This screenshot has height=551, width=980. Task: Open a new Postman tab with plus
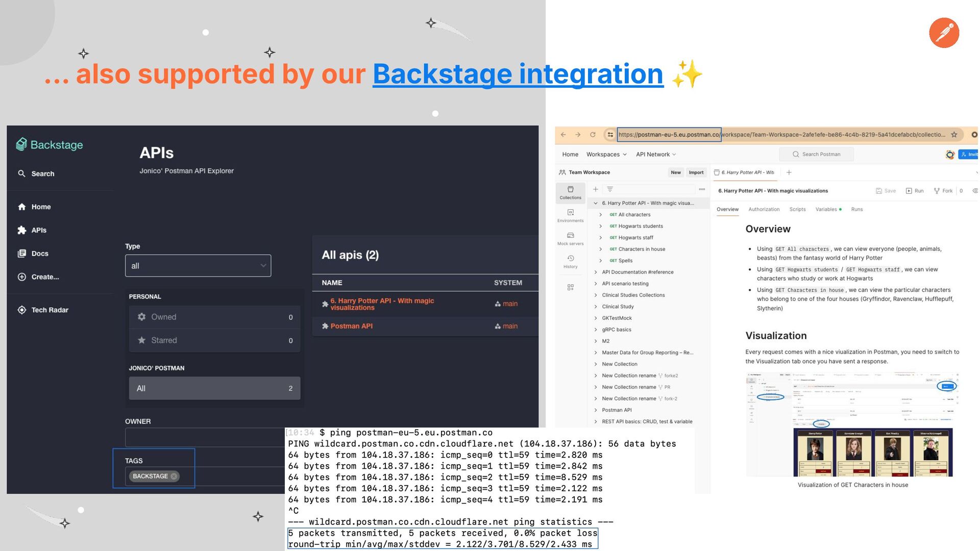coord(789,172)
